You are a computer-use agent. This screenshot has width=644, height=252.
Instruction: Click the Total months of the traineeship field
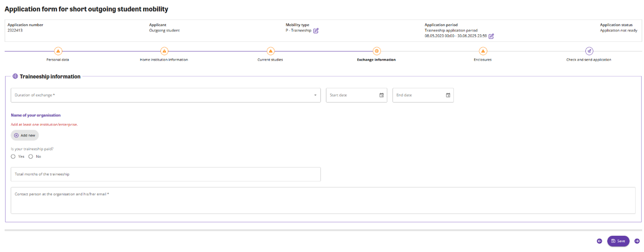(x=165, y=174)
